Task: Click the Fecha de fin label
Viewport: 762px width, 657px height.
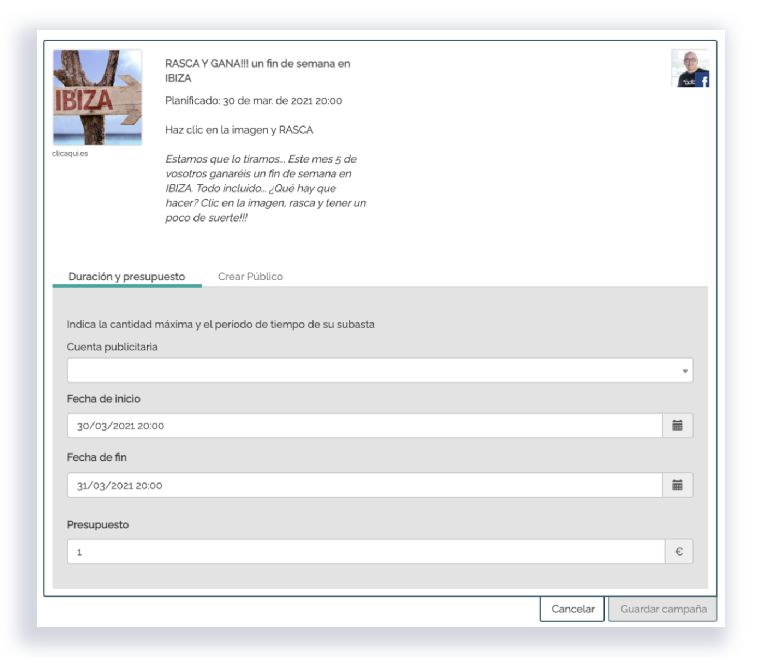Action: [x=97, y=457]
